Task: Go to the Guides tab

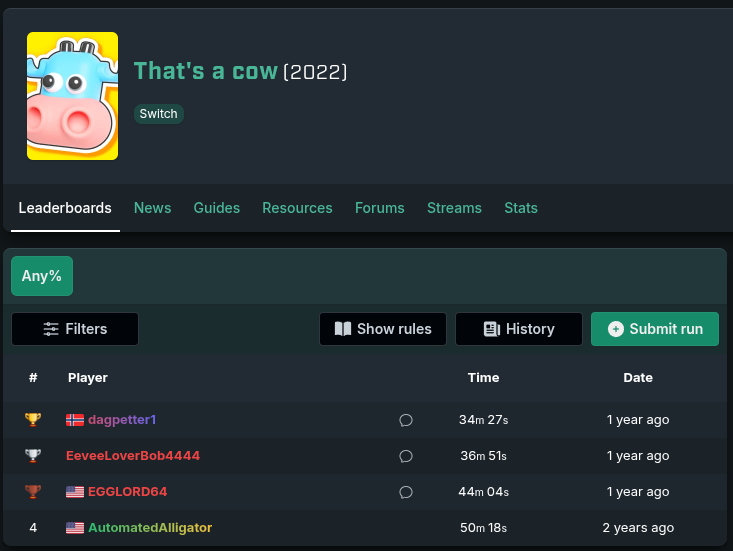Action: [216, 208]
